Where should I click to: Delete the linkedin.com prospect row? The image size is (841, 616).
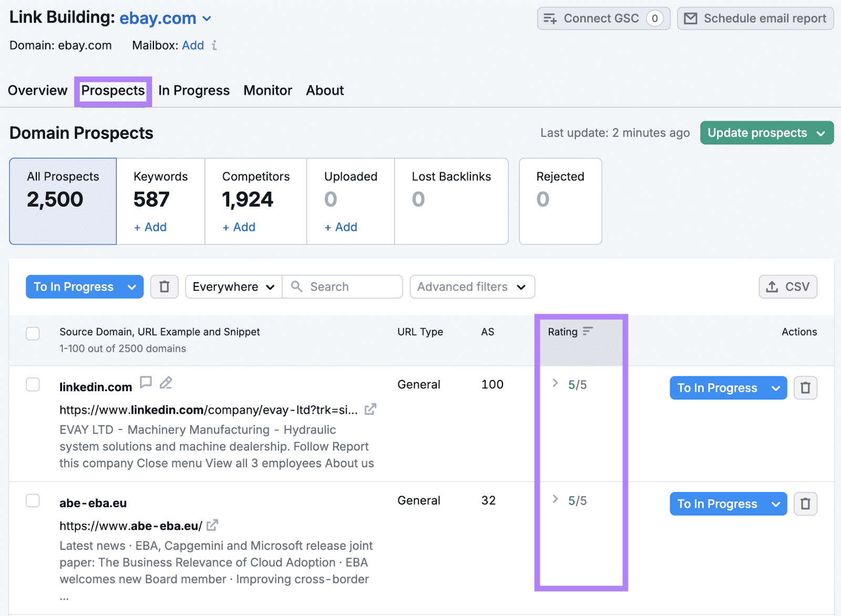point(805,388)
